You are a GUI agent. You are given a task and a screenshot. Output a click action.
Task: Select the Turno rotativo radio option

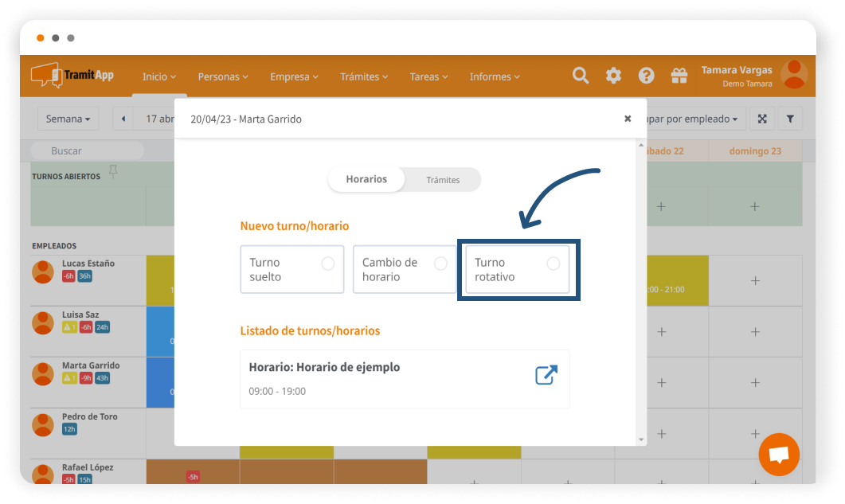click(x=553, y=264)
